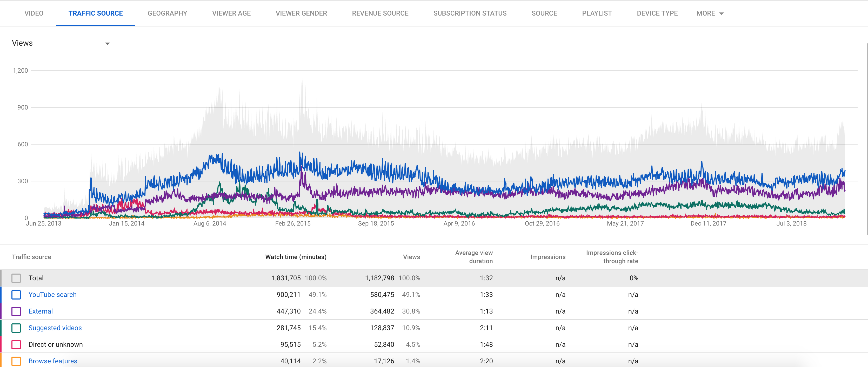868x367 pixels.
Task: Click the Traffic source column header
Action: [31, 257]
